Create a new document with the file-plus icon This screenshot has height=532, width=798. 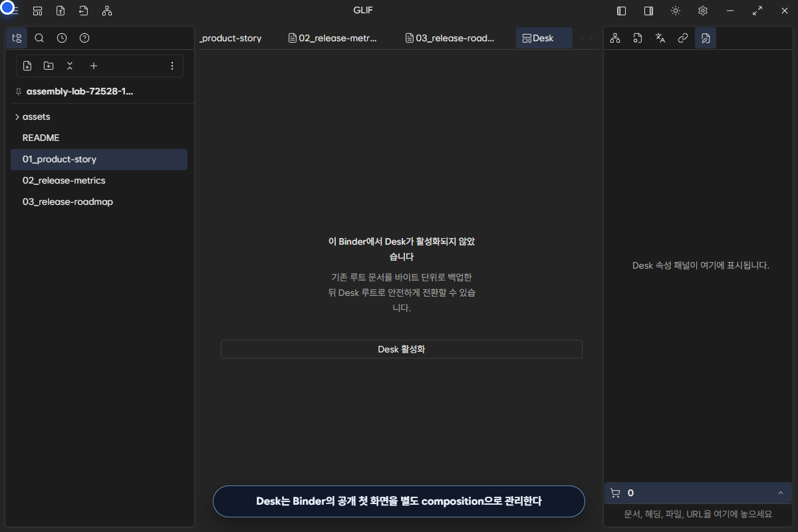click(27, 66)
